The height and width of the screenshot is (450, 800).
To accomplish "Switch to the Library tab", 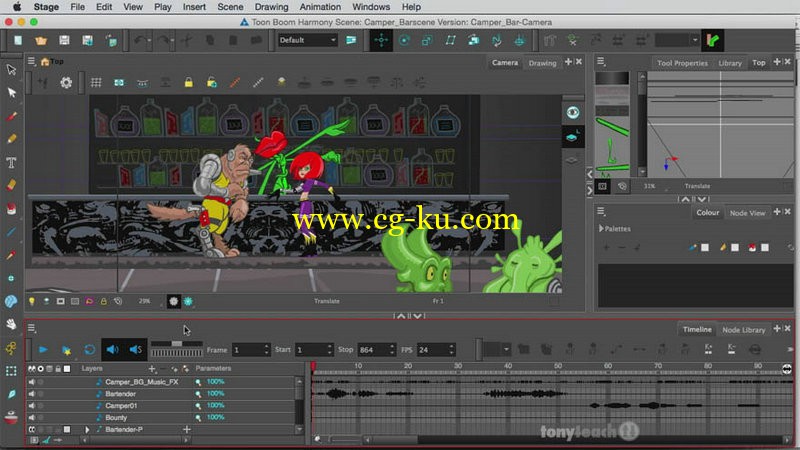I will click(x=730, y=63).
